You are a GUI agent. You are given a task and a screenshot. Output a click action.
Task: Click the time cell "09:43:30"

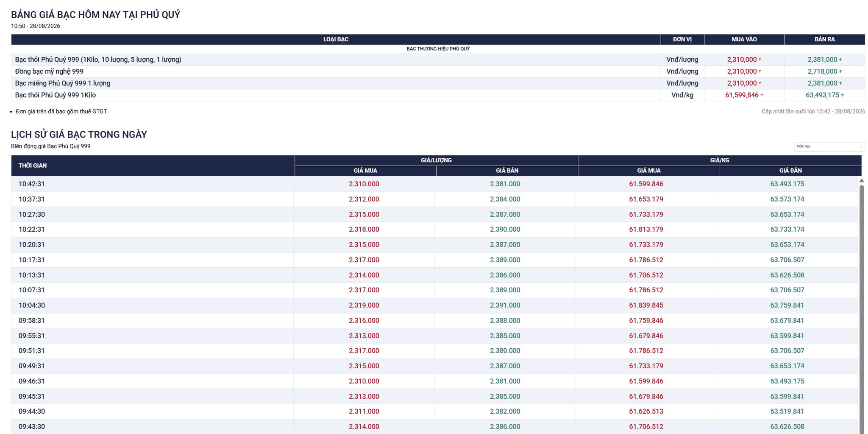click(x=31, y=427)
